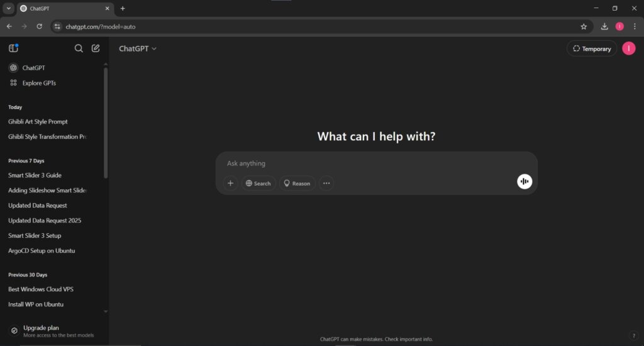
Task: Open the pink profile avatar in ChatGPT header
Action: pyautogui.click(x=628, y=48)
